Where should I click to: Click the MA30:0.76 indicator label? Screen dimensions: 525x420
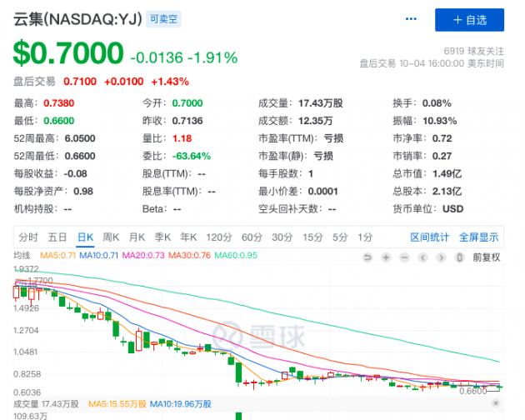point(189,256)
